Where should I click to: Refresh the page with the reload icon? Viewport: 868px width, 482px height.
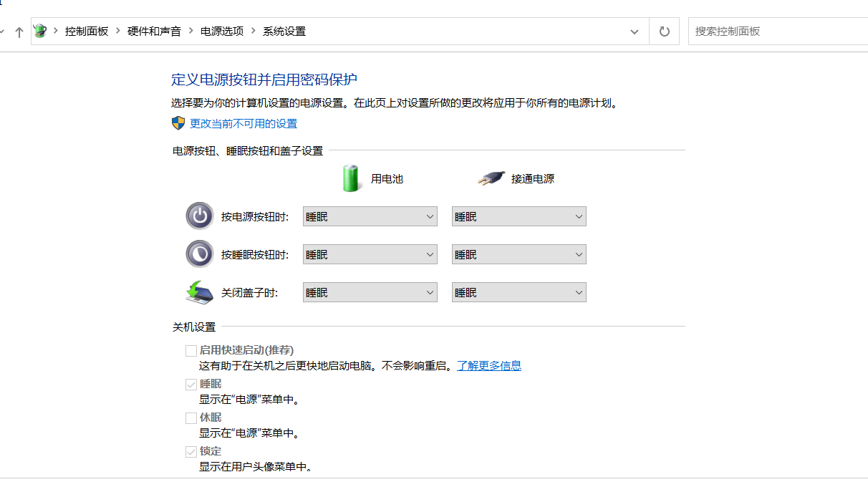[664, 32]
